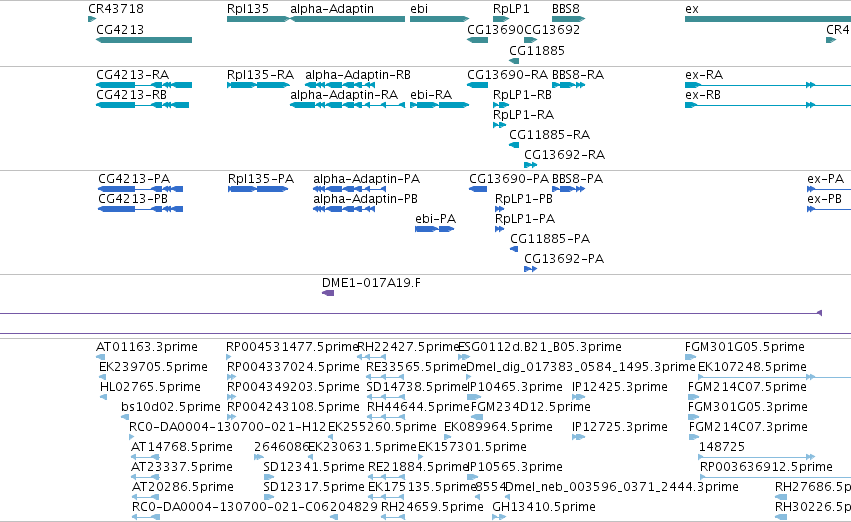
Task: Open the ebi-PA protein feature
Action: coord(435,229)
